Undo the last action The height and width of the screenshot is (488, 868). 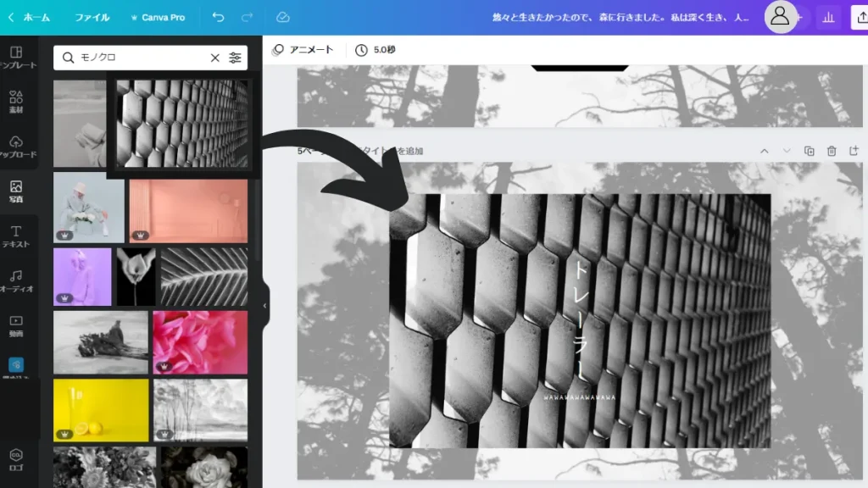(218, 17)
